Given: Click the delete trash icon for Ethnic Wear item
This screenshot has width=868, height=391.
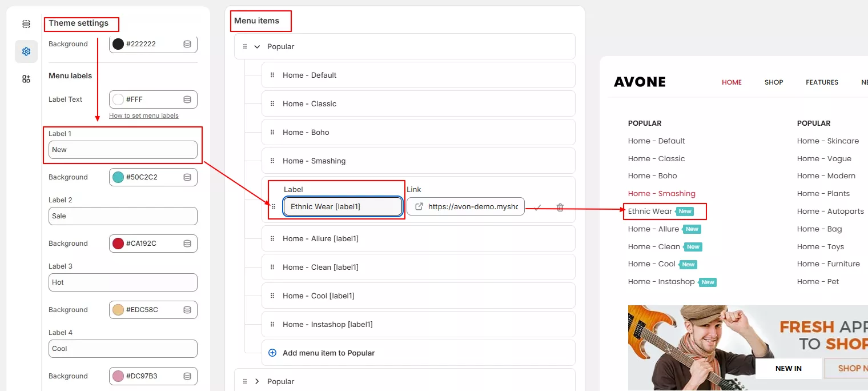Looking at the screenshot, I should pyautogui.click(x=560, y=207).
